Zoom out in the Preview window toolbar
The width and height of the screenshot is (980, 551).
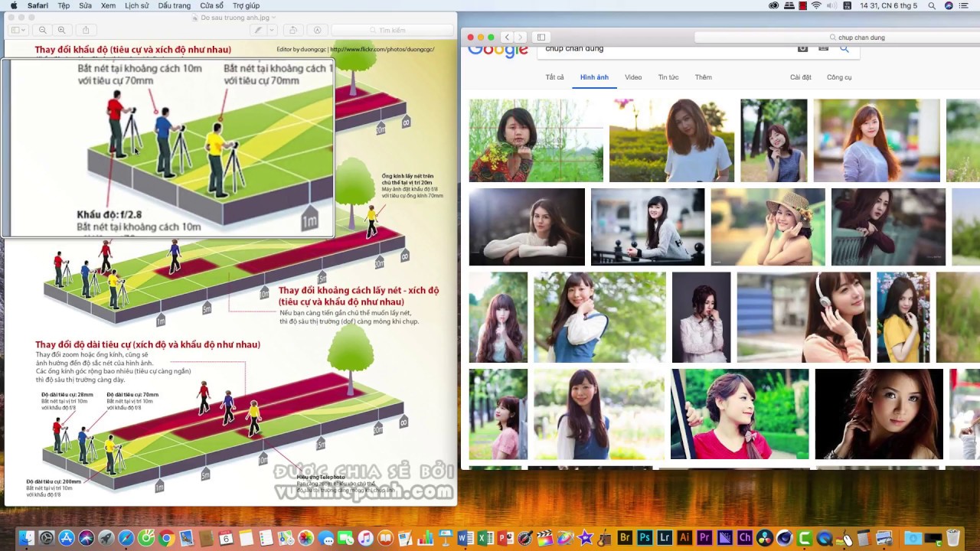(x=43, y=30)
